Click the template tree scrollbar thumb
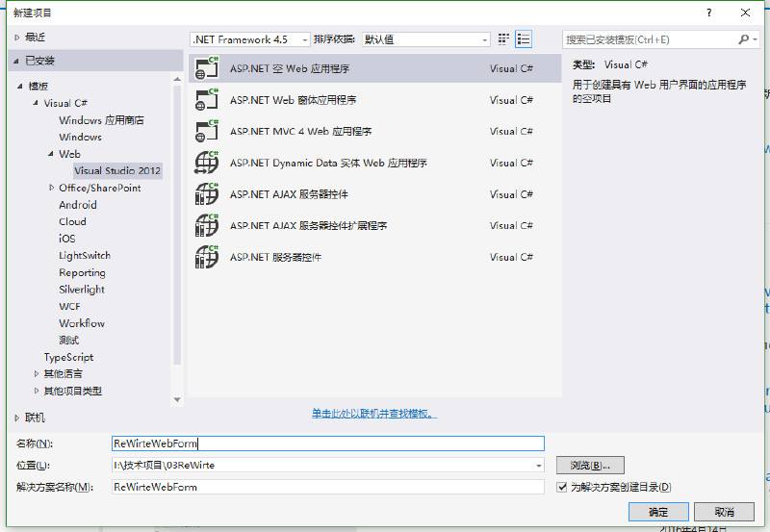The width and height of the screenshot is (770, 532). tap(177, 224)
